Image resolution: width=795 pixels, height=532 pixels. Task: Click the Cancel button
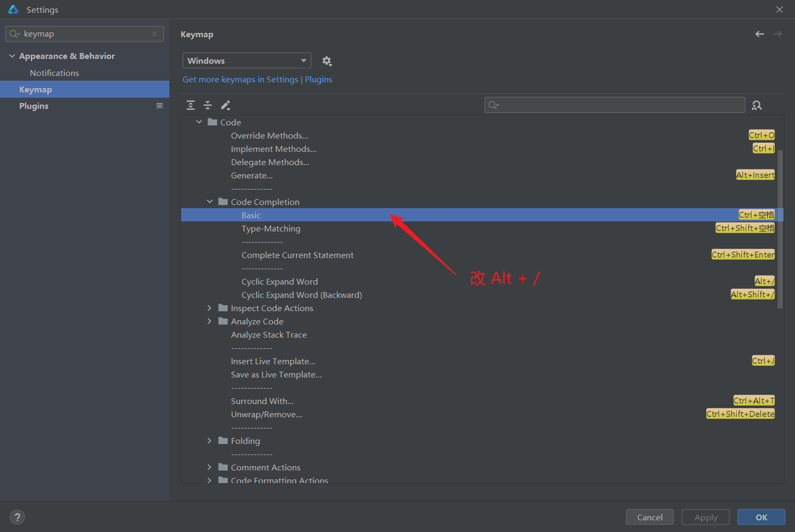(649, 517)
